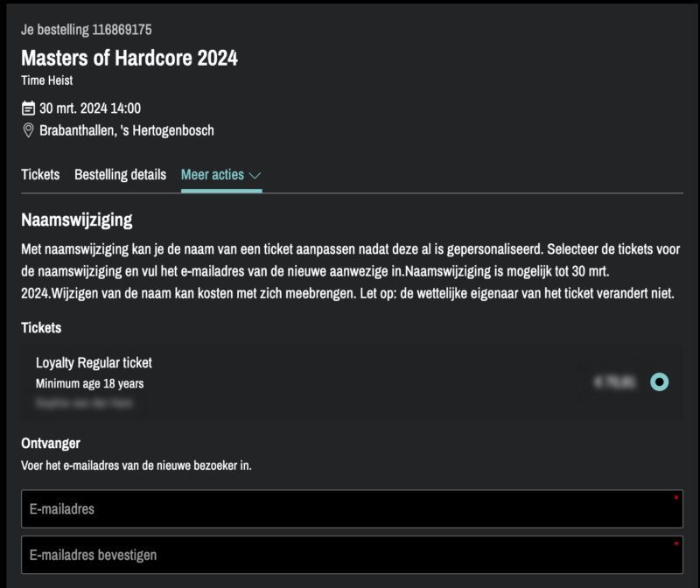The height and width of the screenshot is (588, 700).
Task: Focus the E-mailadres input field
Action: 352,508
